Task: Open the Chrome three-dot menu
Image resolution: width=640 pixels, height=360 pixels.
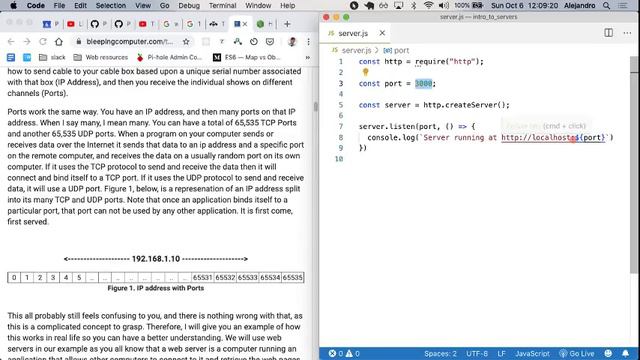Action: tap(308, 41)
